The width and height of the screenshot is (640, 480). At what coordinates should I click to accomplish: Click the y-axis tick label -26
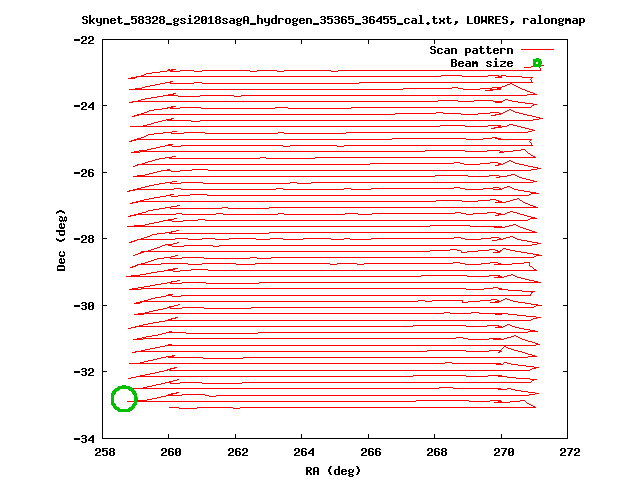[x=84, y=173]
